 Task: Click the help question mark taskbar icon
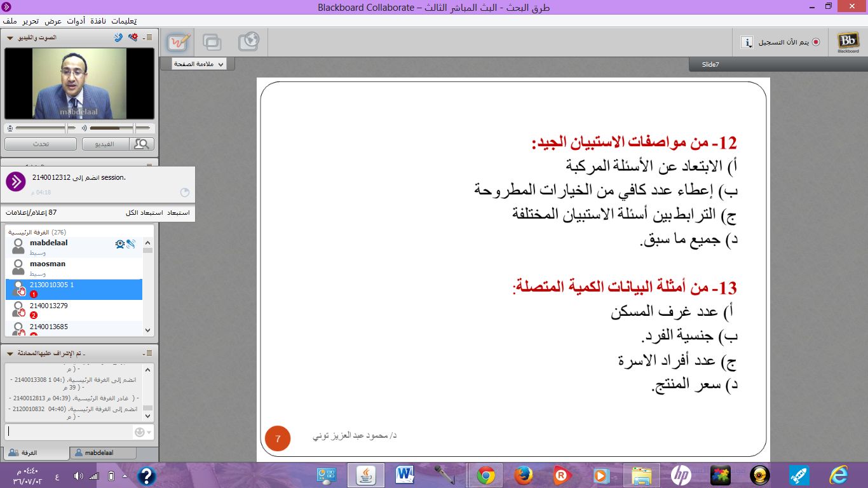pos(147,476)
